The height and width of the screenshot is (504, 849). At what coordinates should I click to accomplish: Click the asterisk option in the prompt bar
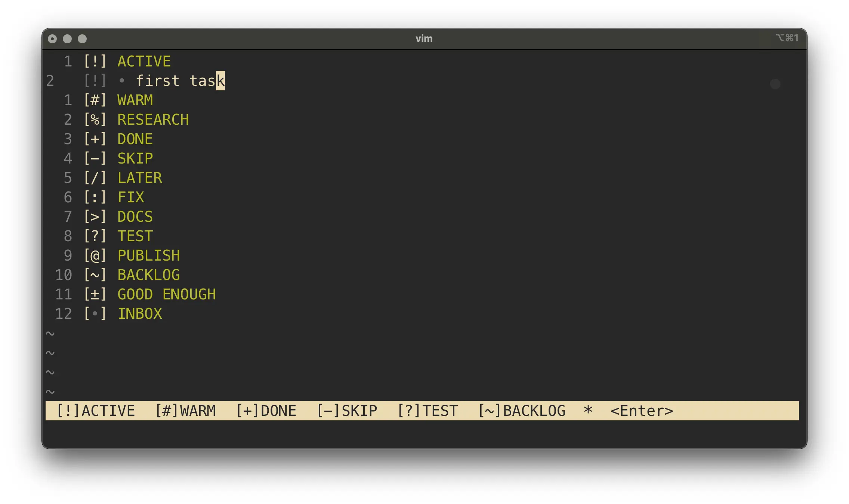[x=588, y=411]
